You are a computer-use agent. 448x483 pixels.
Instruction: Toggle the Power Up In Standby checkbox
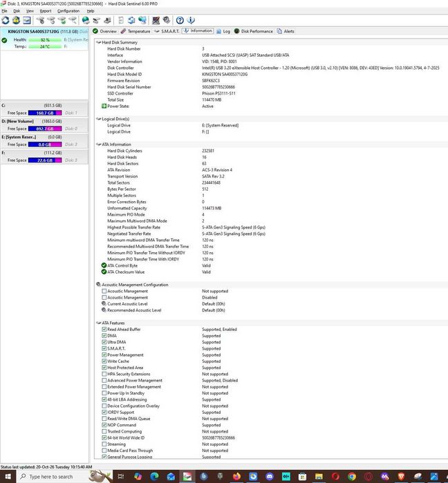pyautogui.click(x=104, y=392)
